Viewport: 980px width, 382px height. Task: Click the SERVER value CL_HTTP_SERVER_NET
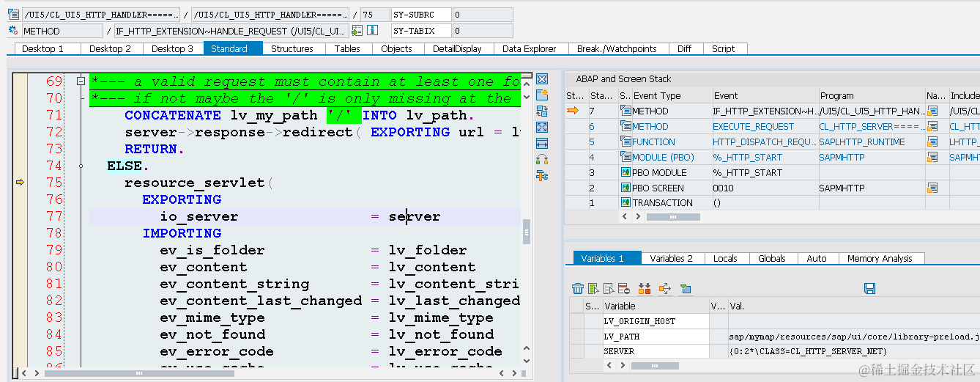pos(809,352)
